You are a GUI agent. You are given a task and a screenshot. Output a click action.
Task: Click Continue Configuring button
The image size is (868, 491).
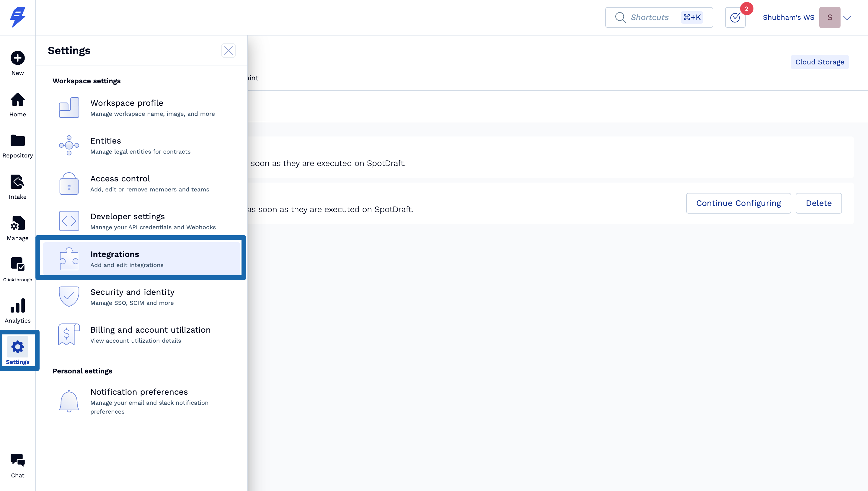pos(738,203)
